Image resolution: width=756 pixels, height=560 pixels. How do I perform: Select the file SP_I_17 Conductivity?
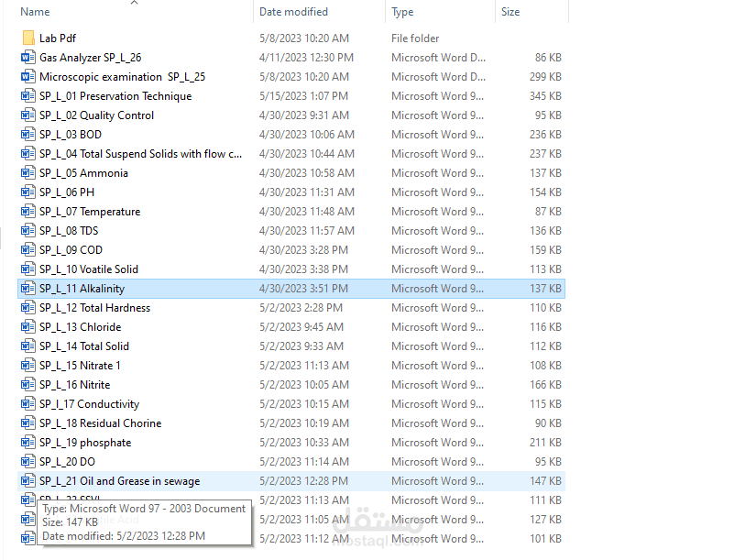pos(89,403)
